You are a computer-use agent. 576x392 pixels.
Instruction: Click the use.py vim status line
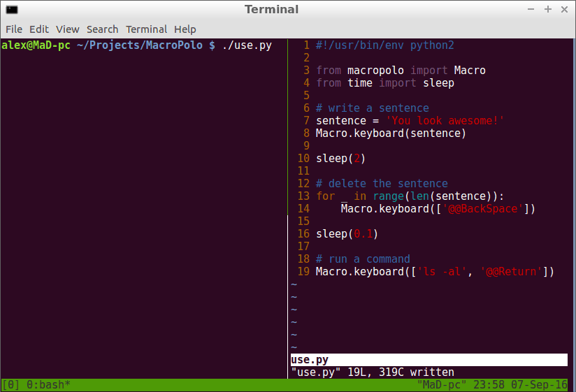pos(429,360)
